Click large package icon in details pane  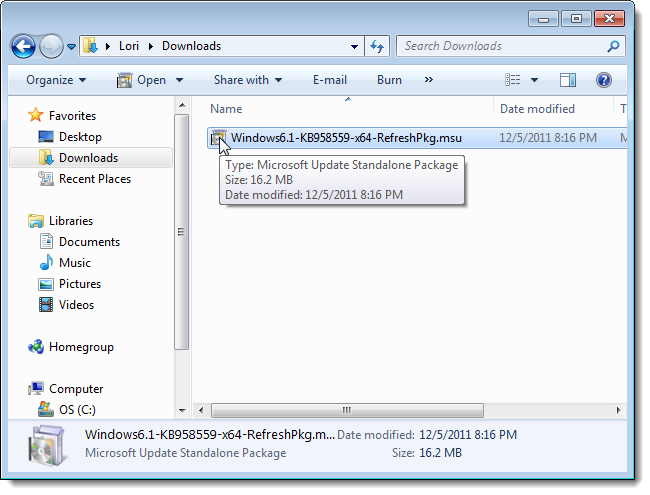tap(46, 445)
